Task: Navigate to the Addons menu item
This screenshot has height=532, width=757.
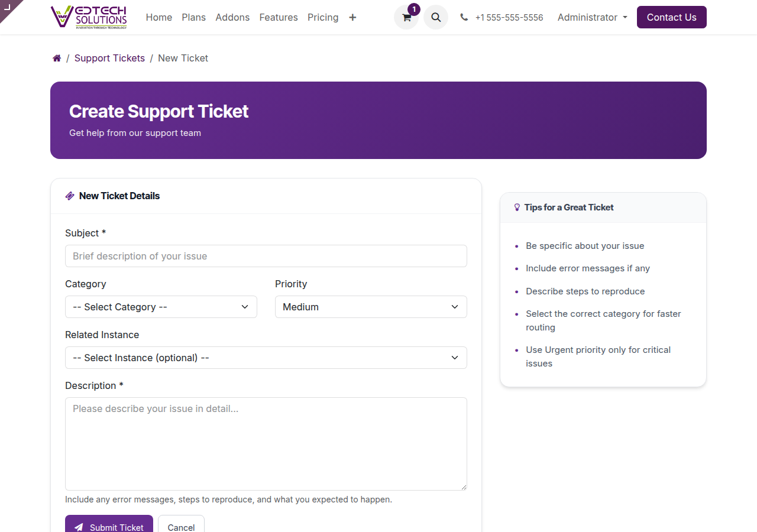Action: point(232,17)
